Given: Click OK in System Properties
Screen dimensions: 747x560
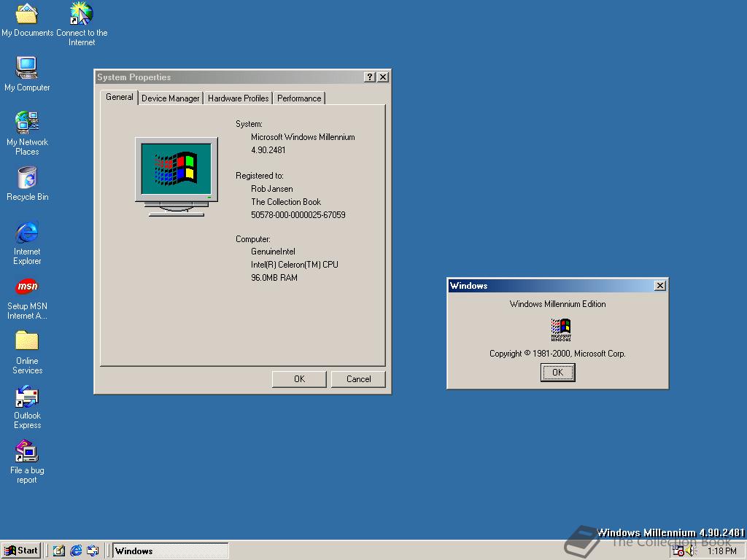Looking at the screenshot, I should click(299, 379).
